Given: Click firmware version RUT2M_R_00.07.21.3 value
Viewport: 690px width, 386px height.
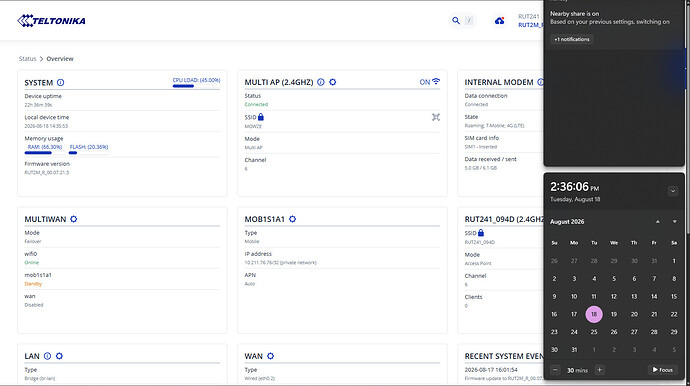Looking at the screenshot, I should click(47, 173).
